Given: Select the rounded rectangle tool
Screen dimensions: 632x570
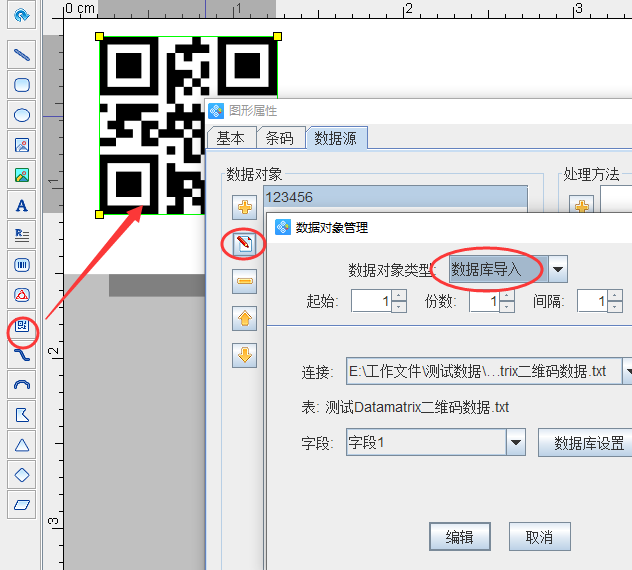Looking at the screenshot, I should click(21, 85).
